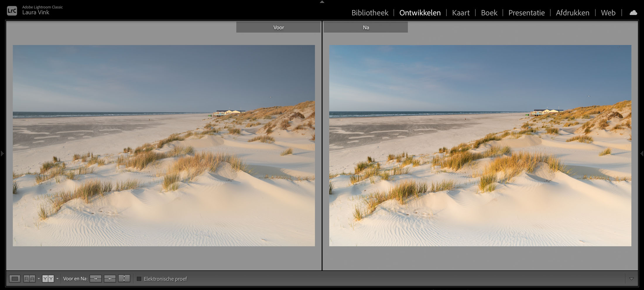
Task: Copy After settings to Before arrow button
Action: point(110,279)
